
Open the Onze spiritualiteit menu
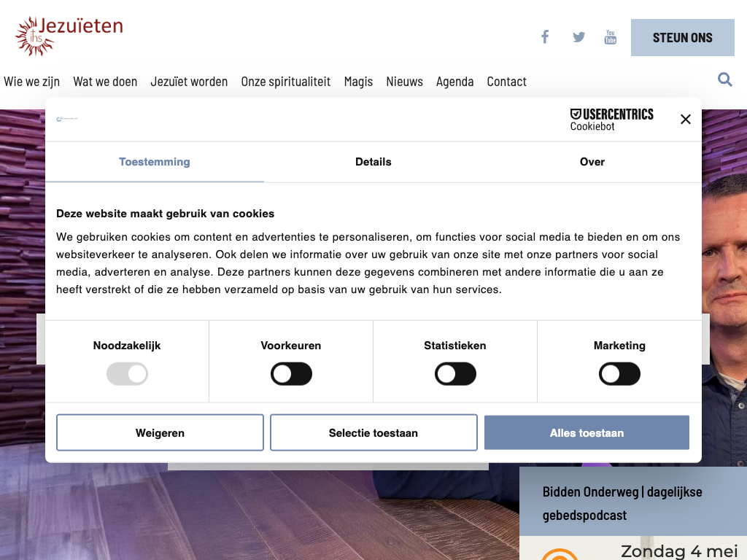[286, 82]
